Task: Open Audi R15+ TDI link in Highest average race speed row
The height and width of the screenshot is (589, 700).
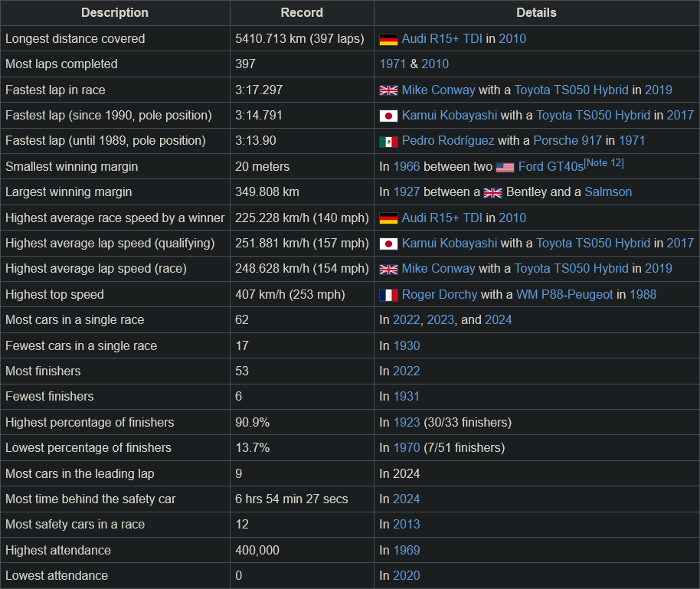Action: (441, 218)
